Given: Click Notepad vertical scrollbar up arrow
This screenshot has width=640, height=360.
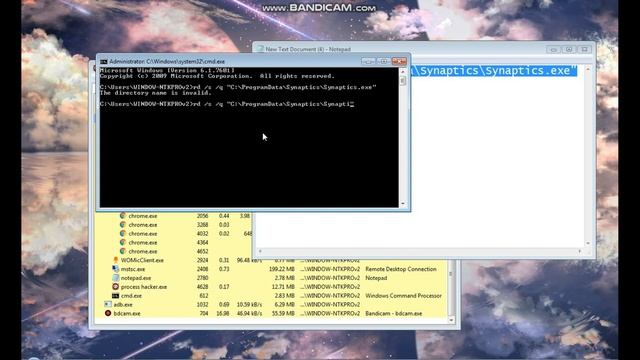Looking at the screenshot, I should click(x=588, y=69).
